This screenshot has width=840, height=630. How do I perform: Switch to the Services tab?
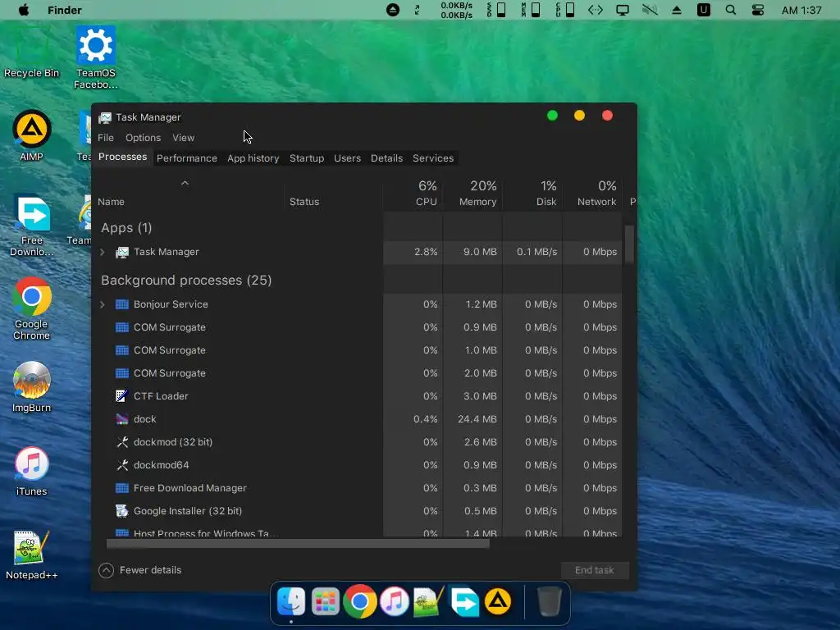click(433, 158)
